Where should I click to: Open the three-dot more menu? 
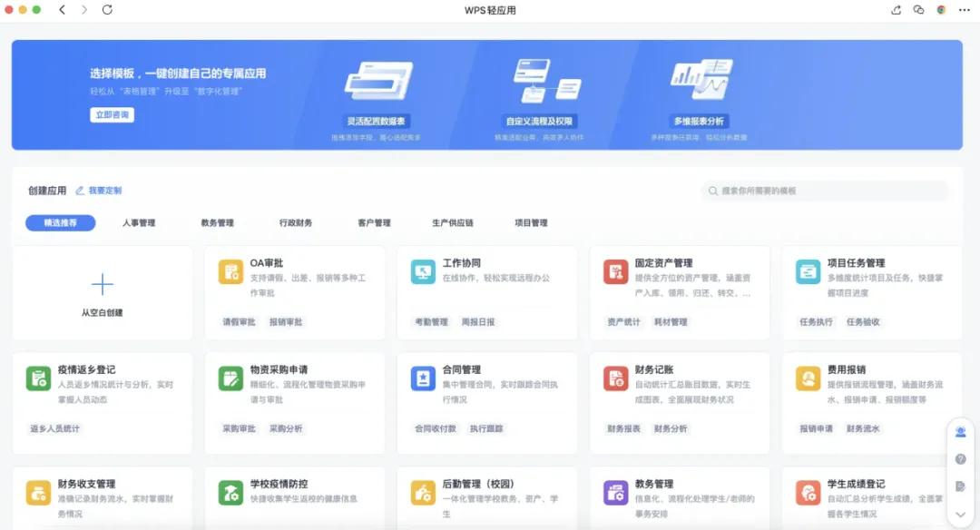[965, 9]
